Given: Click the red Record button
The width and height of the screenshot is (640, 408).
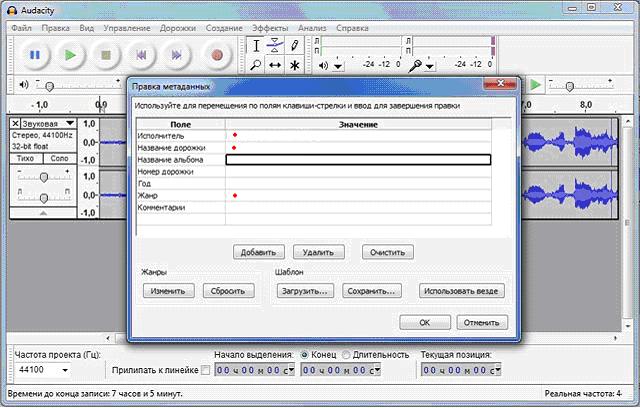Looking at the screenshot, I should [215, 56].
